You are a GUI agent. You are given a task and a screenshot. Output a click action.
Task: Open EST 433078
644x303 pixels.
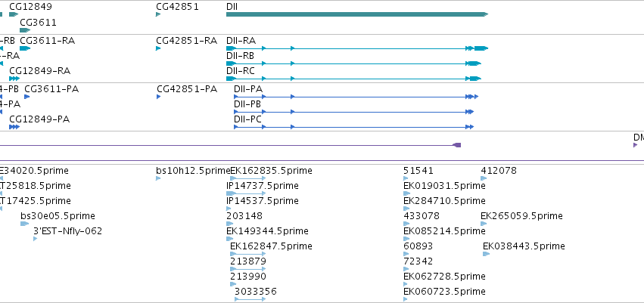(406, 224)
